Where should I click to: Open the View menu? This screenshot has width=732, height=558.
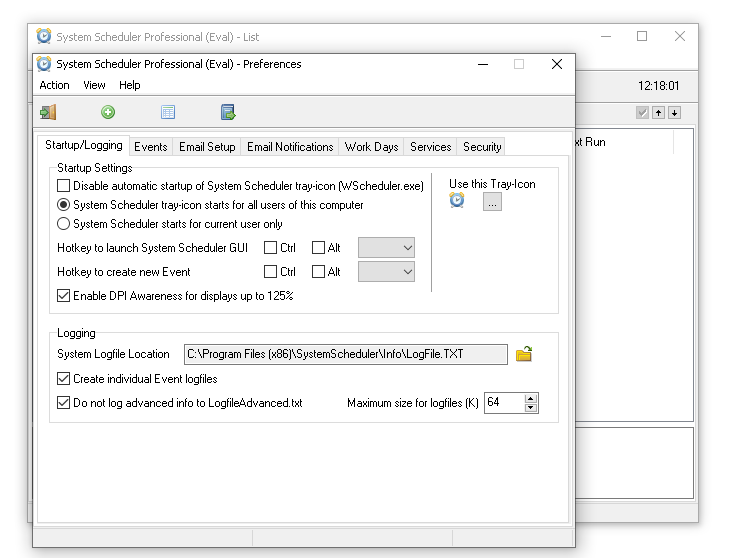coord(94,85)
